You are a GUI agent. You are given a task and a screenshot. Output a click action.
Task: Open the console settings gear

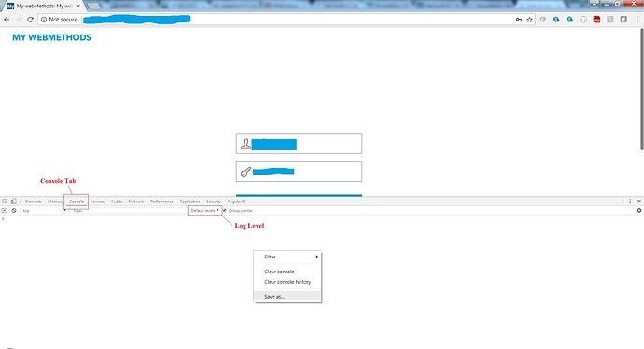coord(638,210)
